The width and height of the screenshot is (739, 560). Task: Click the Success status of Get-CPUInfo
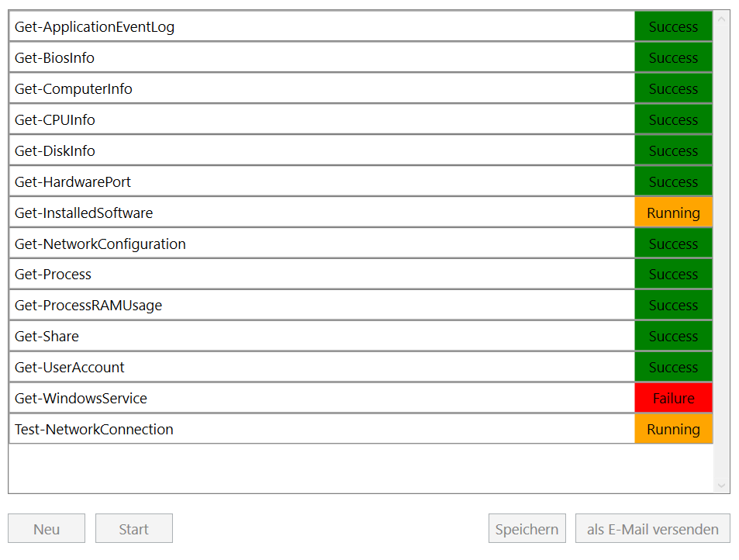(674, 119)
